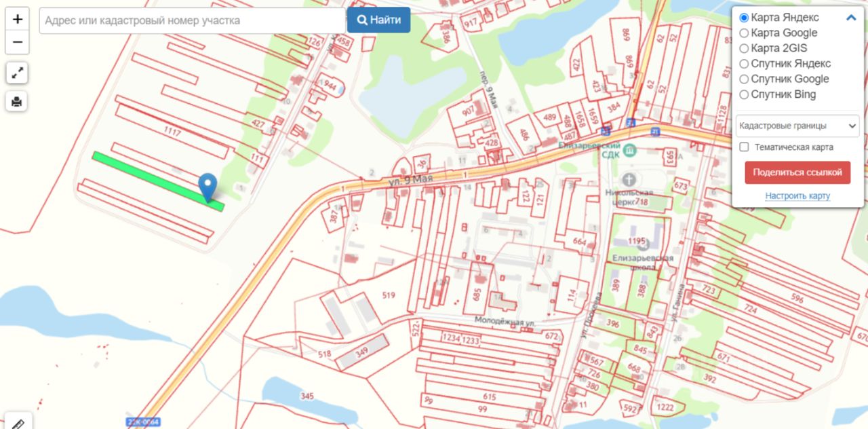
Task: Click the Никольская церковь church icon
Action: 629,180
